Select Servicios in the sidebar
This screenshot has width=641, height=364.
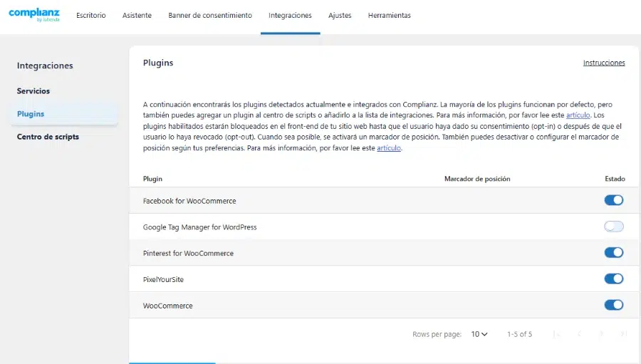pyautogui.click(x=33, y=90)
